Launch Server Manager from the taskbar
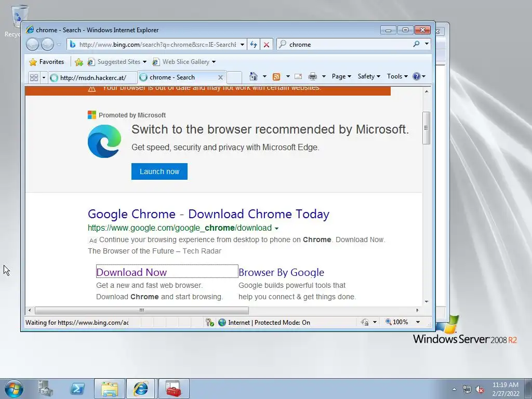The height and width of the screenshot is (399, 532). click(46, 389)
